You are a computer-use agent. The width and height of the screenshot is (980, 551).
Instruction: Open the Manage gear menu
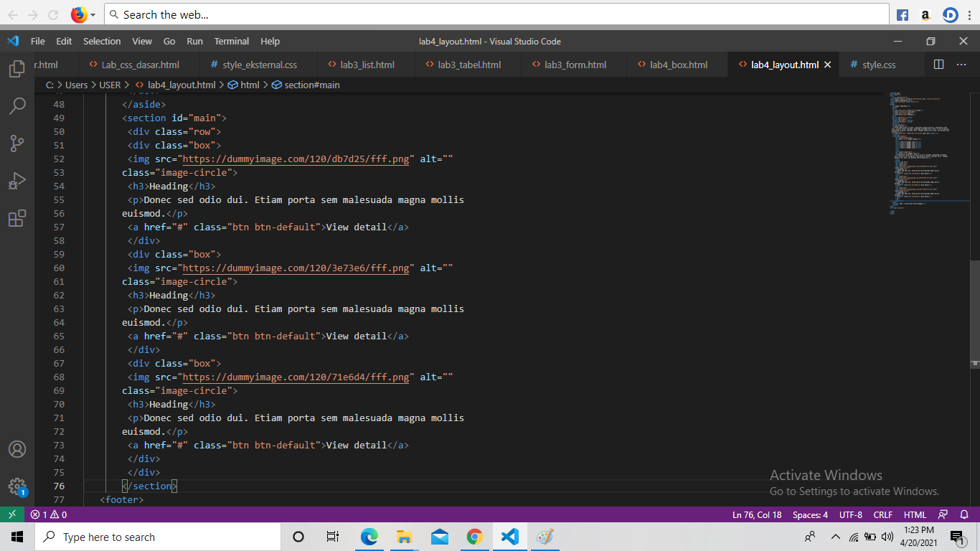tap(17, 486)
